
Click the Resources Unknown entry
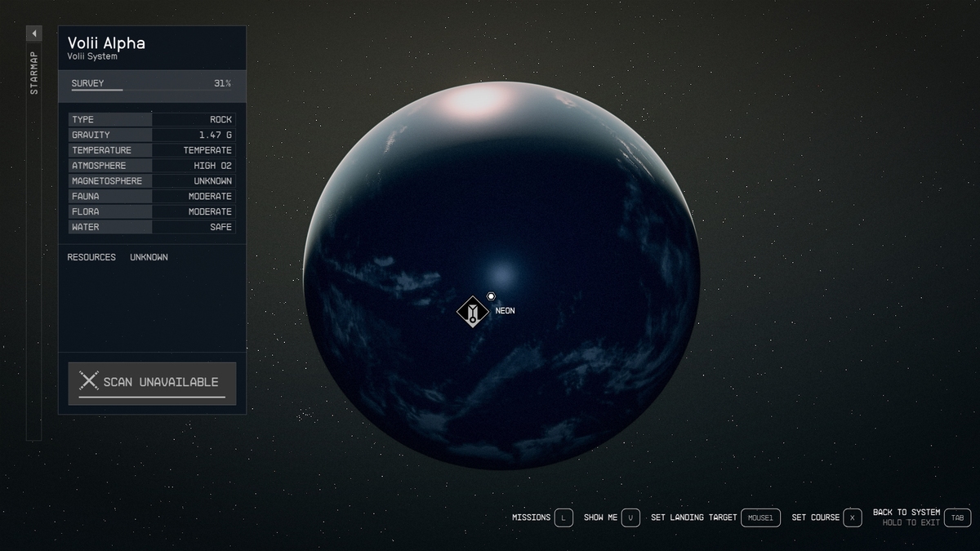118,257
